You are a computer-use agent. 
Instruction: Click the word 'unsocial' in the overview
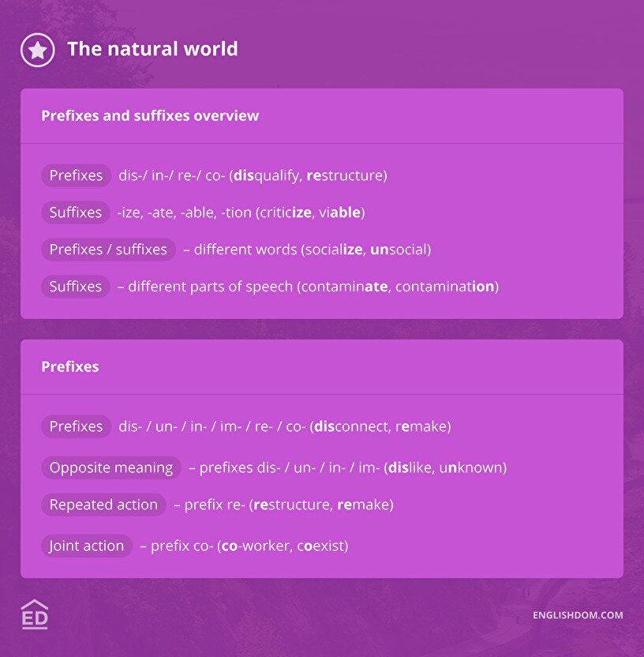coord(398,250)
